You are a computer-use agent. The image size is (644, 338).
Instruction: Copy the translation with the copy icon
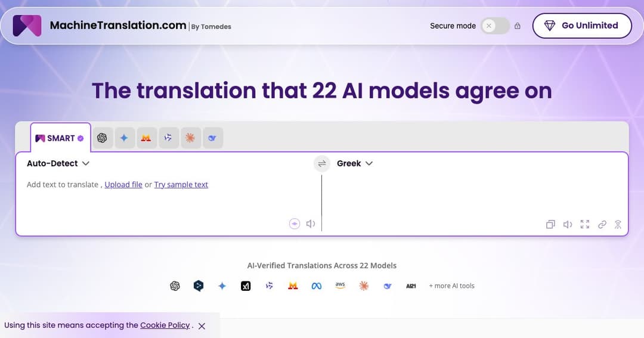pos(550,224)
